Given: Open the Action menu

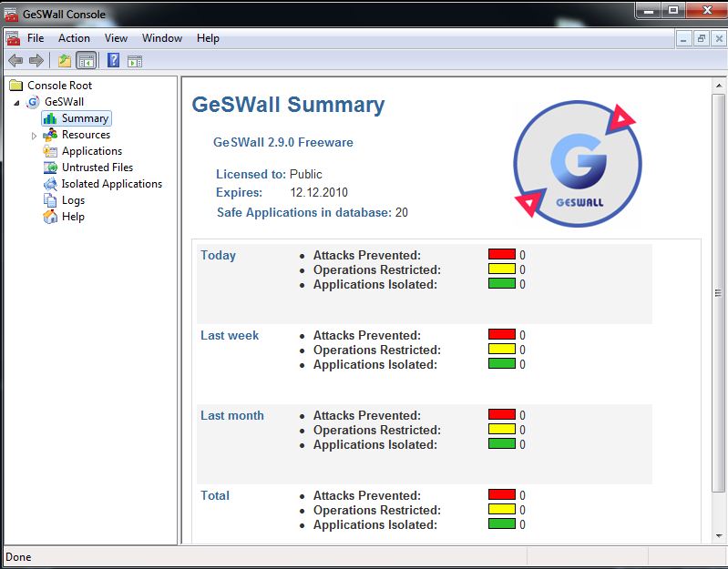Looking at the screenshot, I should 74,38.
